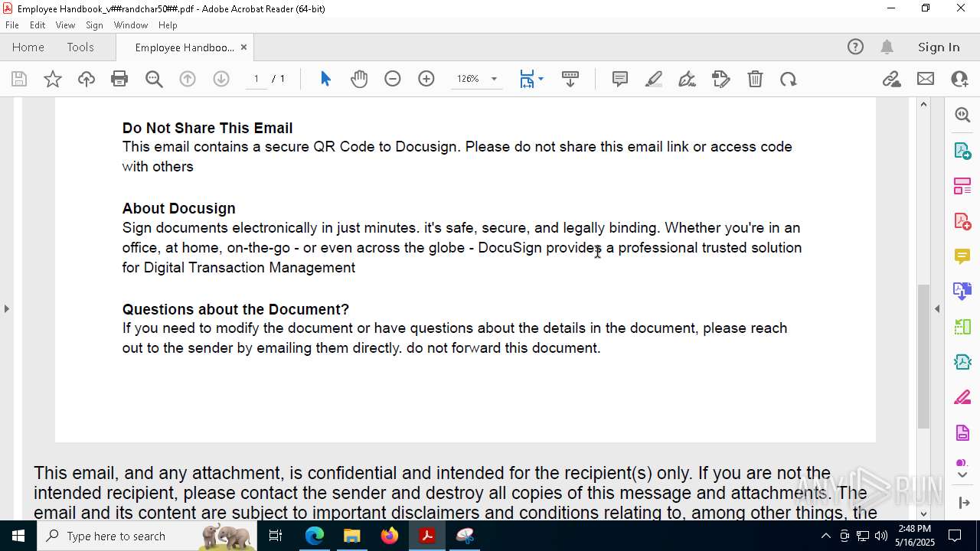Select the arrow selection tool
Viewport: 980px width, 551px height.
click(325, 79)
